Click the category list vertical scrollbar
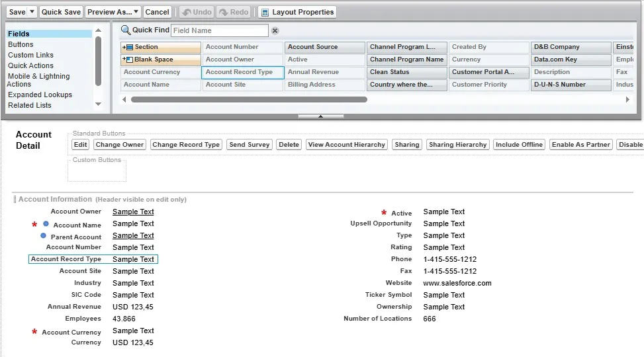The width and height of the screenshot is (644, 357). 98,61
